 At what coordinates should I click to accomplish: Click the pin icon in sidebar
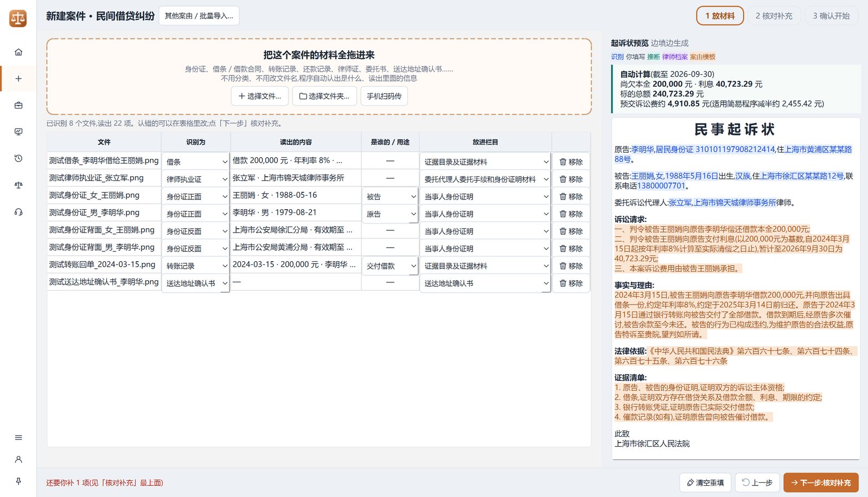click(18, 481)
